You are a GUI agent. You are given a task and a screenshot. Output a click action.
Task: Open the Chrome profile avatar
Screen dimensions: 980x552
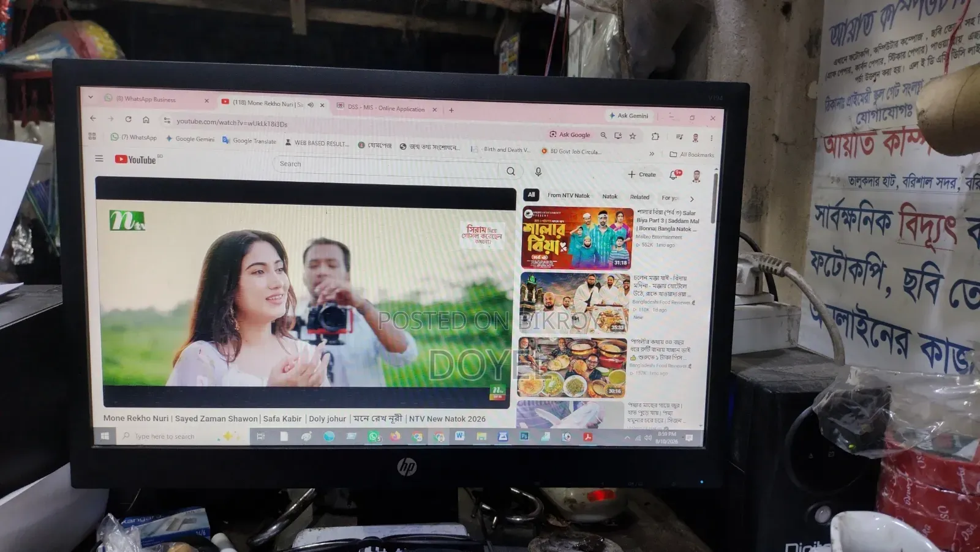(695, 138)
